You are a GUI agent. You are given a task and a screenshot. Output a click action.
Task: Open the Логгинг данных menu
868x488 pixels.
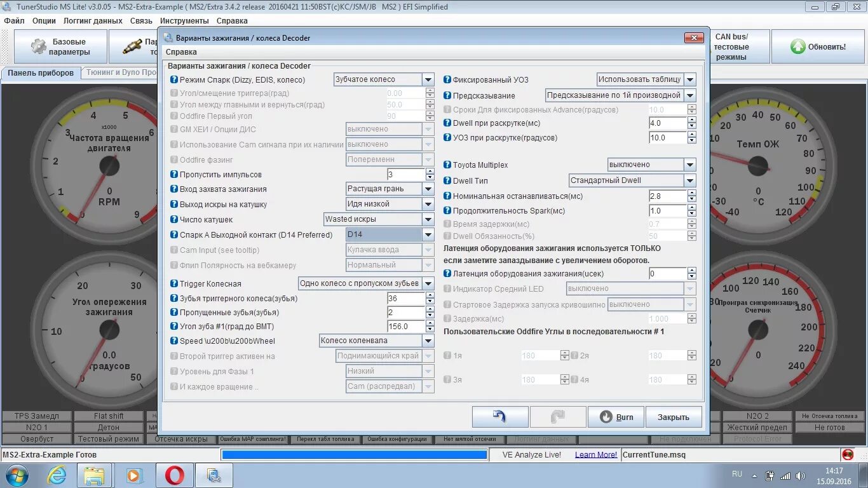(x=93, y=21)
